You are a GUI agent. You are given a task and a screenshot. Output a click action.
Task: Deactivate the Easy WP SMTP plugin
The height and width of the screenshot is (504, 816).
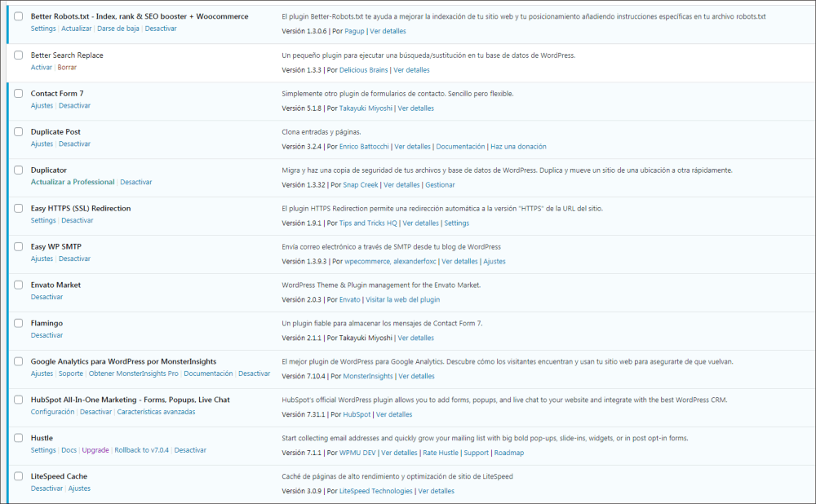(74, 259)
